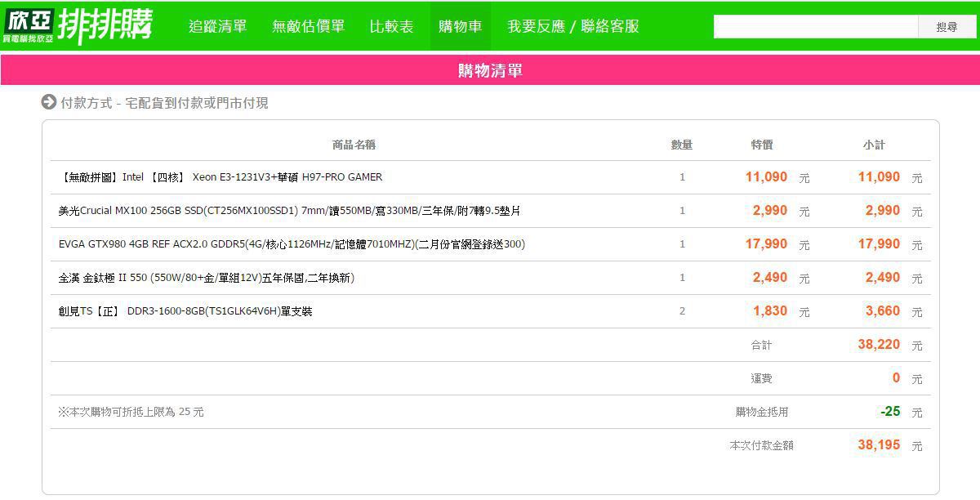Select the Crucial MX100 256GB SSD item

pos(289,211)
